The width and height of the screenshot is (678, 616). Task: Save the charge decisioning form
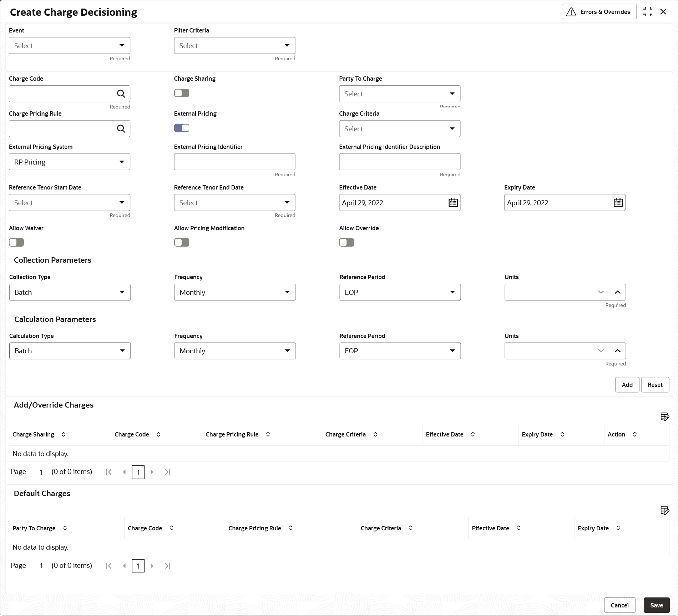657,605
